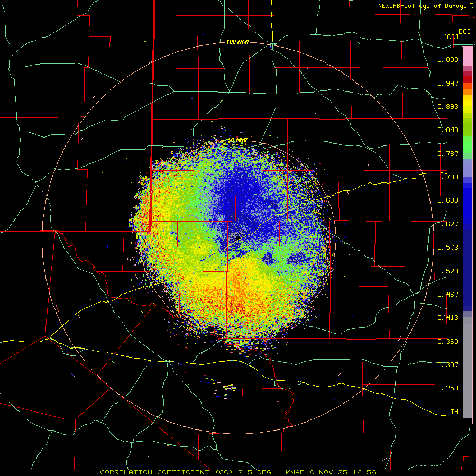Click the 50 NMI range ring label
Viewport: 476px width, 476px height.
point(237,140)
